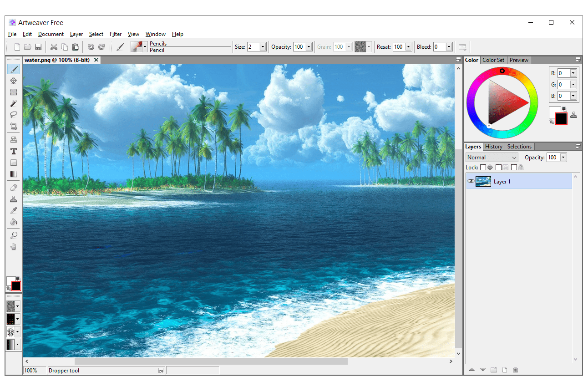Click the Undo button in toolbar
Image resolution: width=588 pixels, height=392 pixels.
pyautogui.click(x=91, y=47)
